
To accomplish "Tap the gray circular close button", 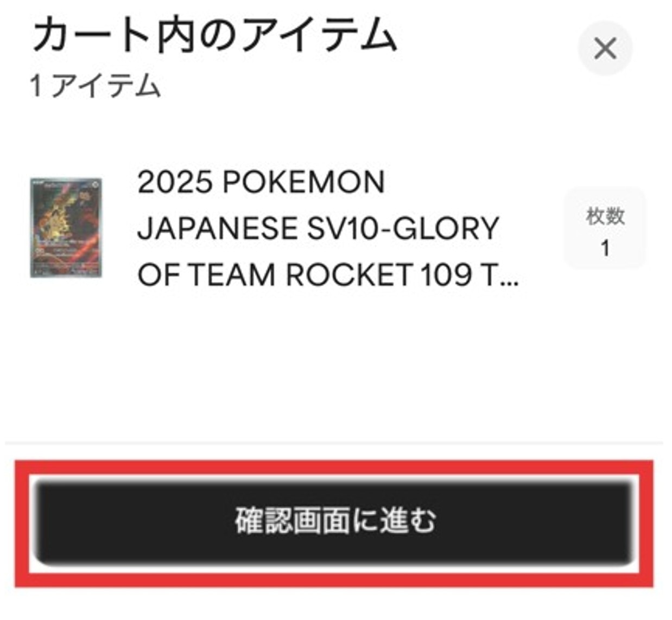I will coord(605,49).
